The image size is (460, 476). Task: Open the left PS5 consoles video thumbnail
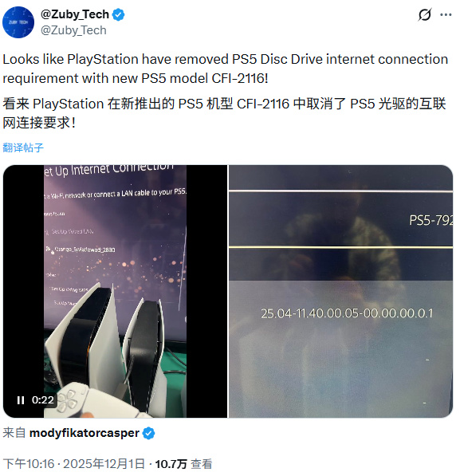point(115,291)
